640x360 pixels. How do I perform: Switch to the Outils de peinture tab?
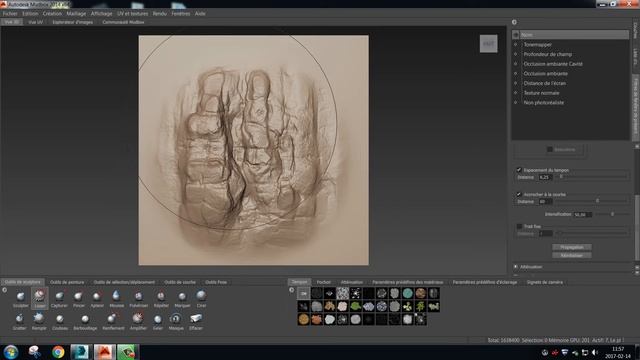(x=67, y=282)
